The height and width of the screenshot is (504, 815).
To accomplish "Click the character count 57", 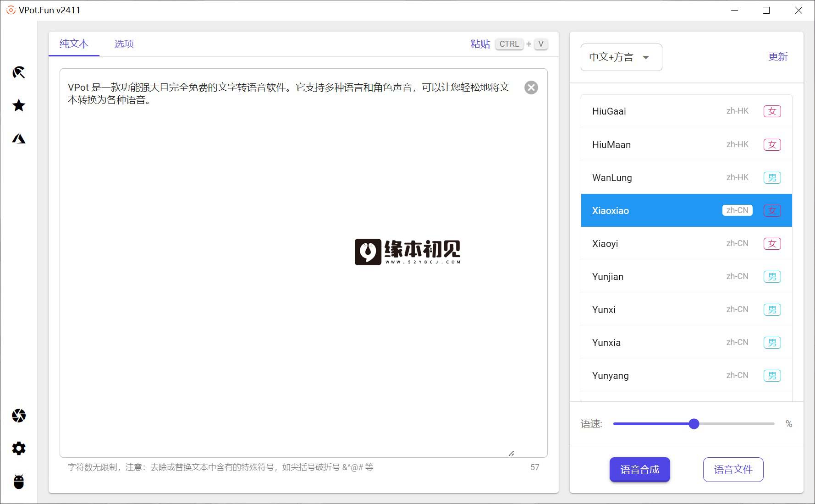I will (535, 467).
